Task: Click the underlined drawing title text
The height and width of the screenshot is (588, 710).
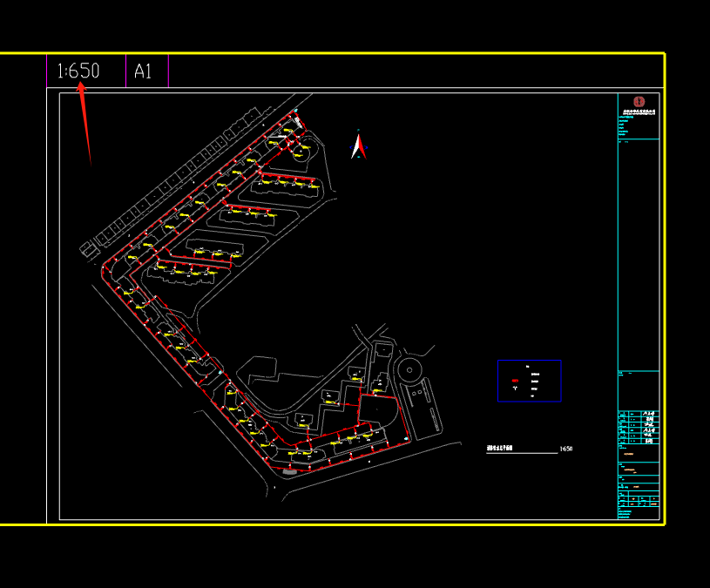Action: coord(499,448)
